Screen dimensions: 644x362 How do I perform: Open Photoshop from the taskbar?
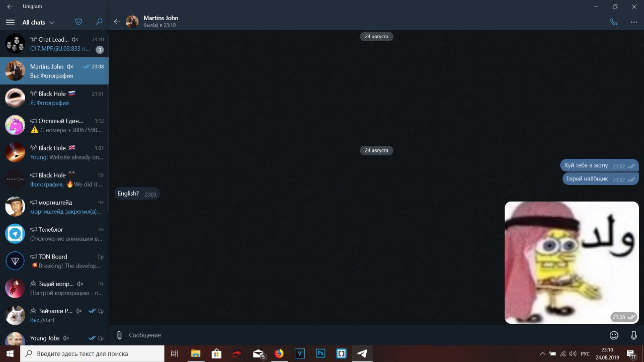pyautogui.click(x=320, y=353)
